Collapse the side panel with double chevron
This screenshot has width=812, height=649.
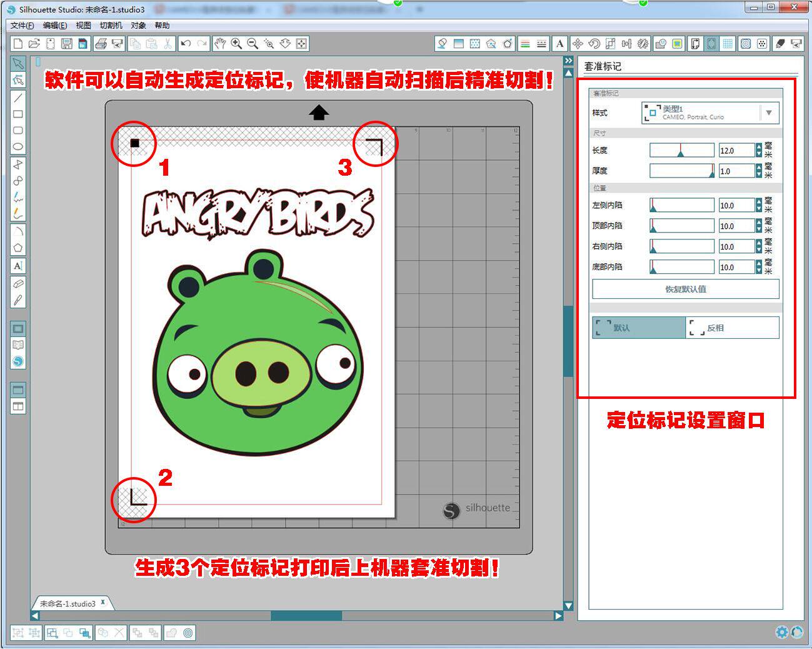tap(568, 61)
